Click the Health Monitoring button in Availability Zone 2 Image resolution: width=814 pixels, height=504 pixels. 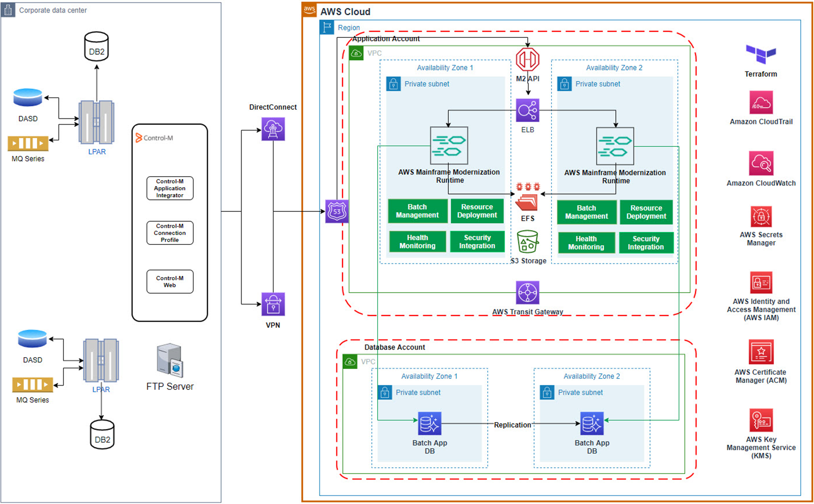[587, 243]
